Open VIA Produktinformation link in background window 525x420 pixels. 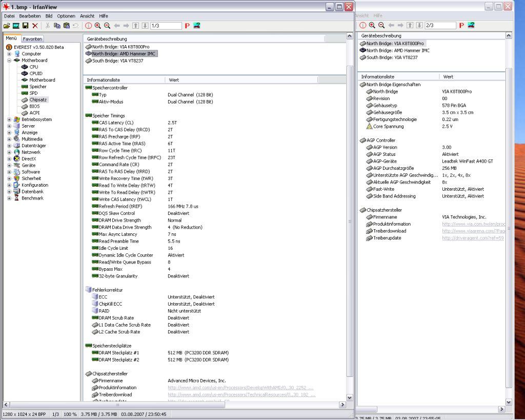[473, 224]
